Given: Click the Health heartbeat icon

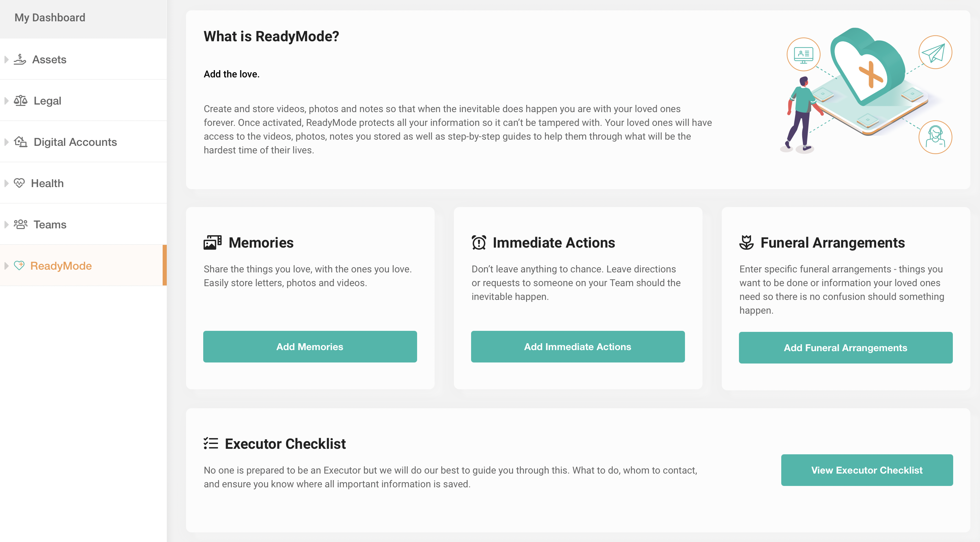Looking at the screenshot, I should [x=19, y=183].
